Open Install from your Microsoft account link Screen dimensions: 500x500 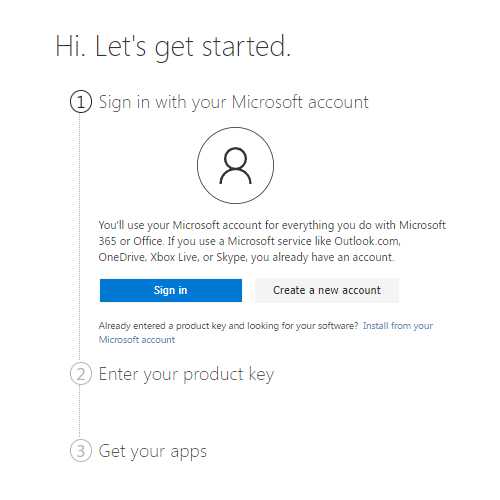[266, 332]
